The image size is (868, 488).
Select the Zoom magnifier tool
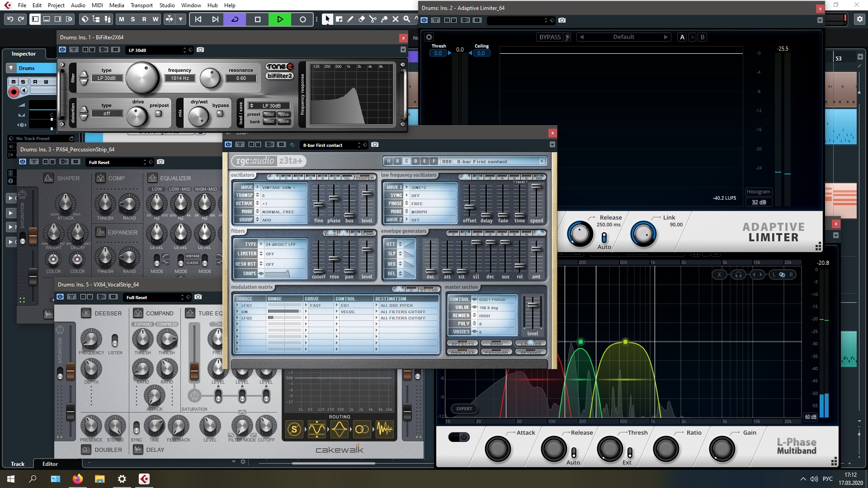click(406, 19)
